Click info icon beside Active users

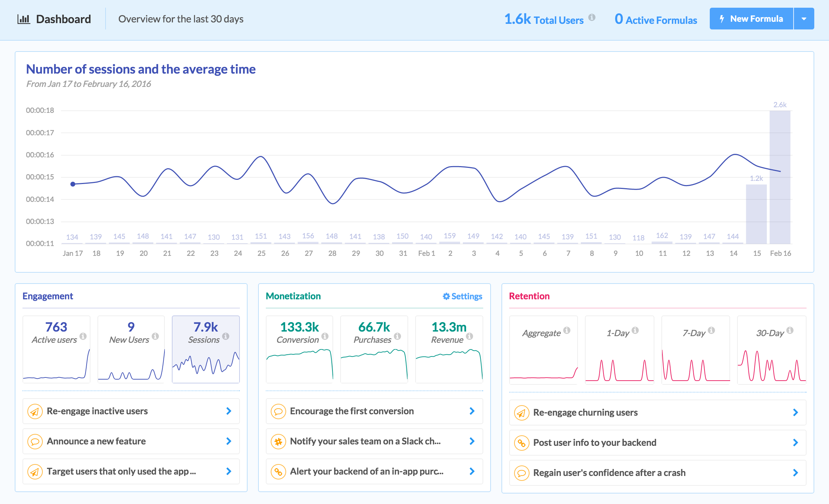83,336
